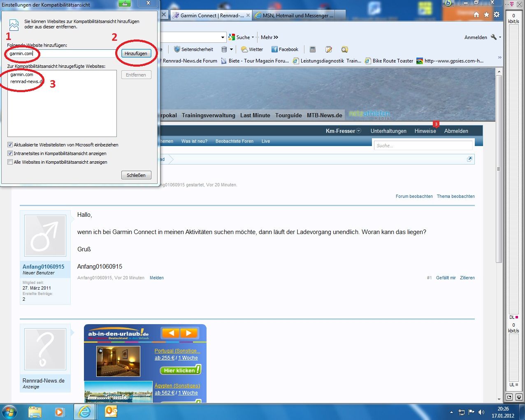Open the browser gear settings icon
Viewport: 525px width, 420px height.
(497, 15)
